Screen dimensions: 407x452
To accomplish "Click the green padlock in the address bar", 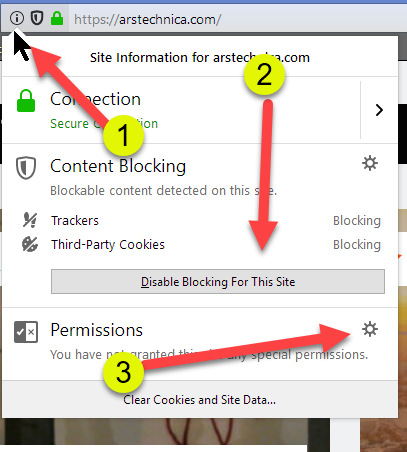I will (57, 18).
